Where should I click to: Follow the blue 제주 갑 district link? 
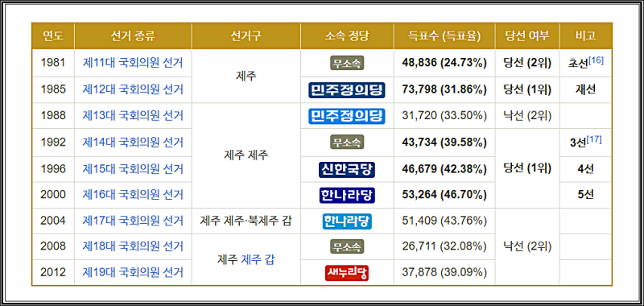[258, 259]
